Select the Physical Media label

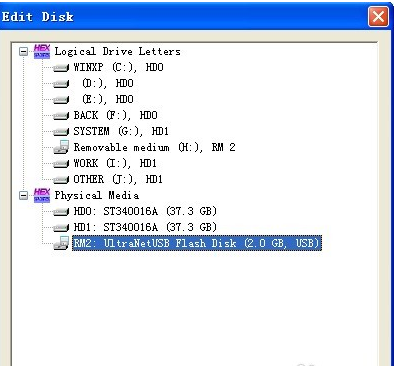coord(97,195)
